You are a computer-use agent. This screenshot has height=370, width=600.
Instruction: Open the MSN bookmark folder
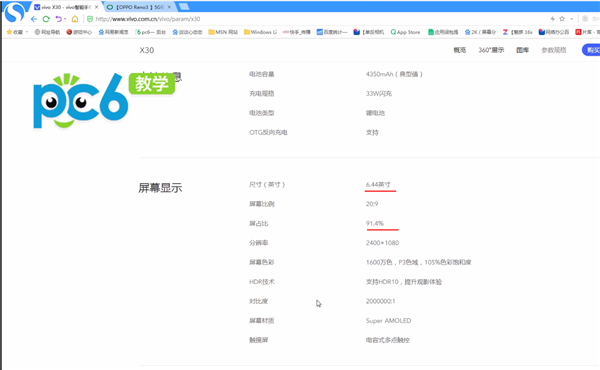223,32
